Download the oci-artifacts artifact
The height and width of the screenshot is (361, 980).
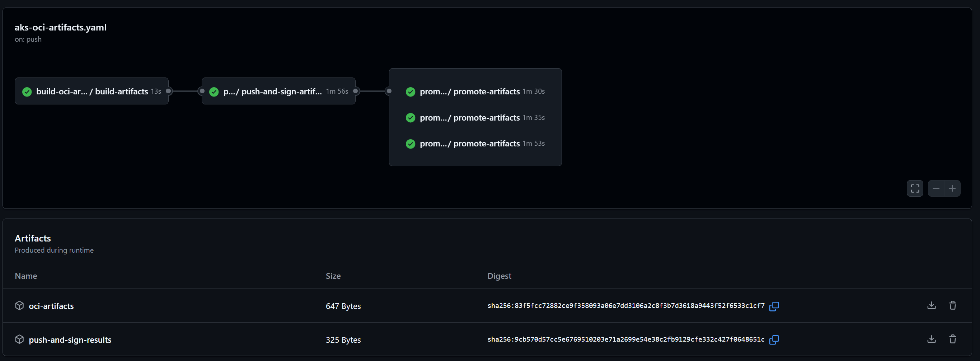pos(931,305)
